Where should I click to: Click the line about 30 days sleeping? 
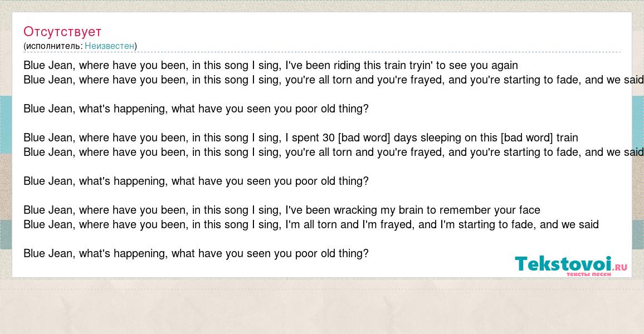point(301,137)
